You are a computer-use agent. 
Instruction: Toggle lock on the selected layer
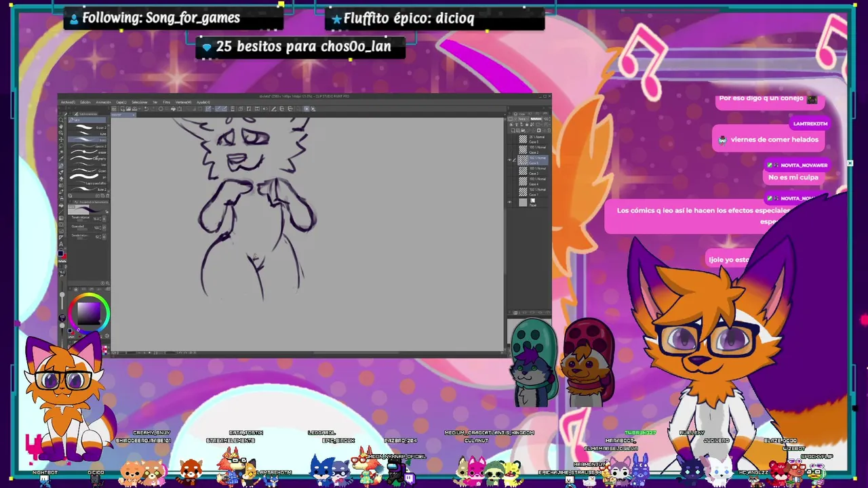click(x=527, y=125)
